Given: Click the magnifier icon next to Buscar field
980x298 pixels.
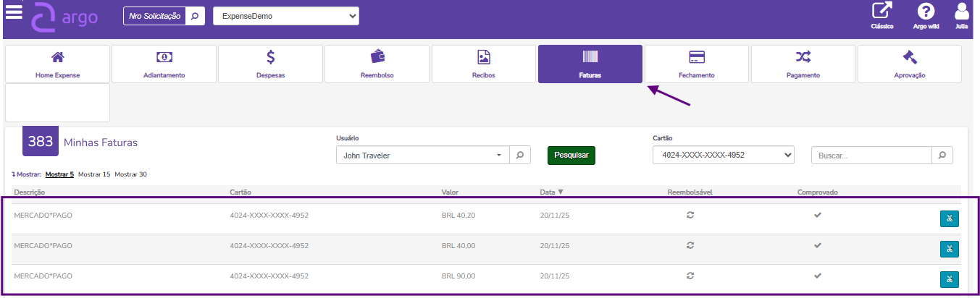Looking at the screenshot, I should (942, 156).
